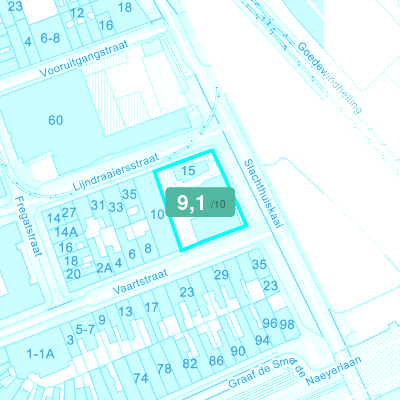The width and height of the screenshot is (400, 400).
Task: Click parcel number 10 beside the highlighted plot
Action: [157, 214]
